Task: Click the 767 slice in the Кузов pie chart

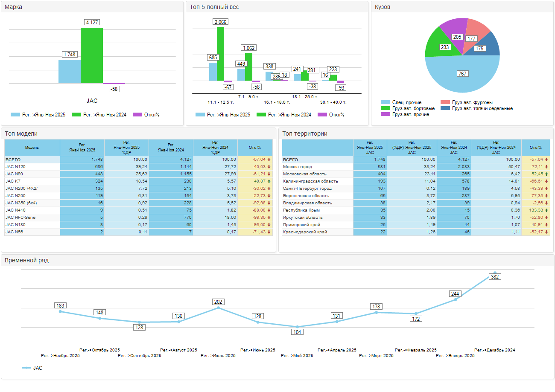Action: (462, 74)
